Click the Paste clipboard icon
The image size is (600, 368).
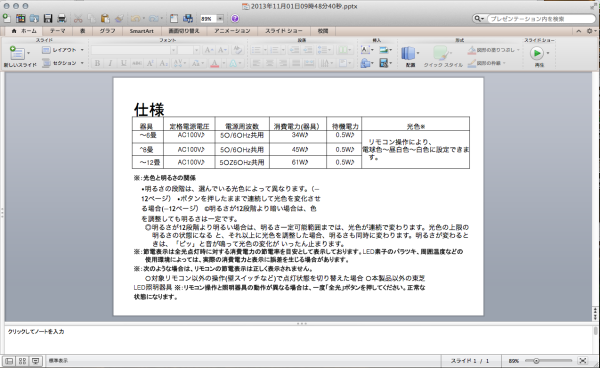(x=105, y=18)
